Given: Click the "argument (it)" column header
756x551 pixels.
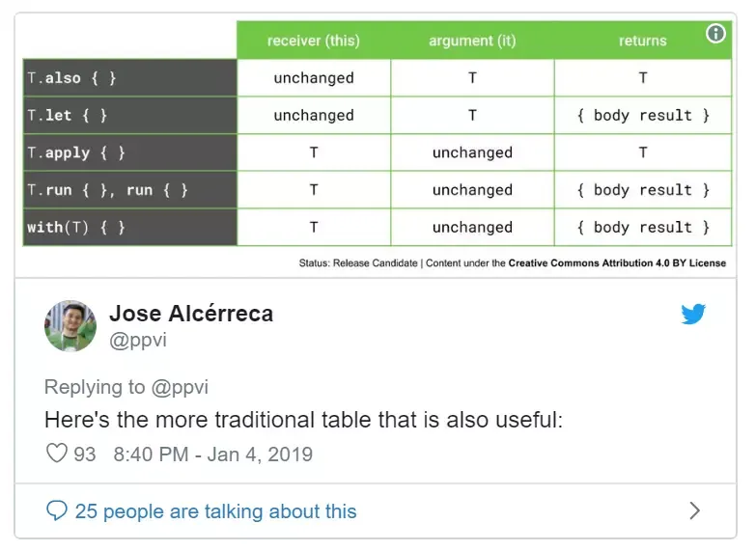Looking at the screenshot, I should tap(472, 41).
